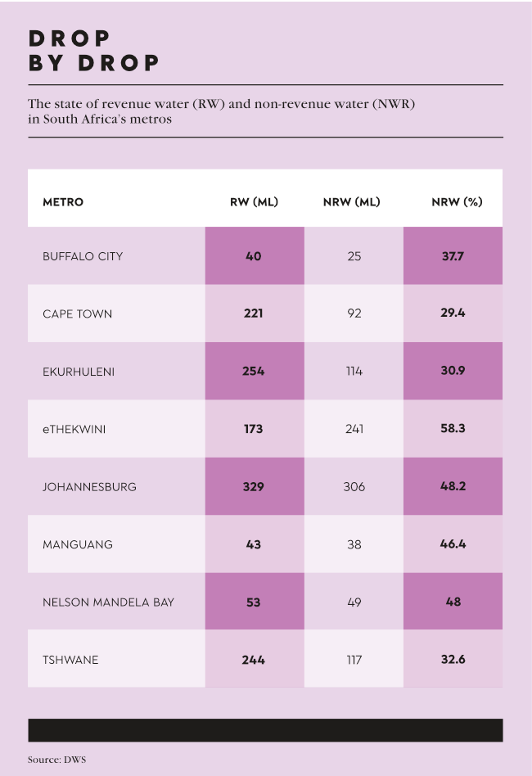This screenshot has height=776, width=532.
Task: Click the DROP BY DROP title
Action: (93, 51)
